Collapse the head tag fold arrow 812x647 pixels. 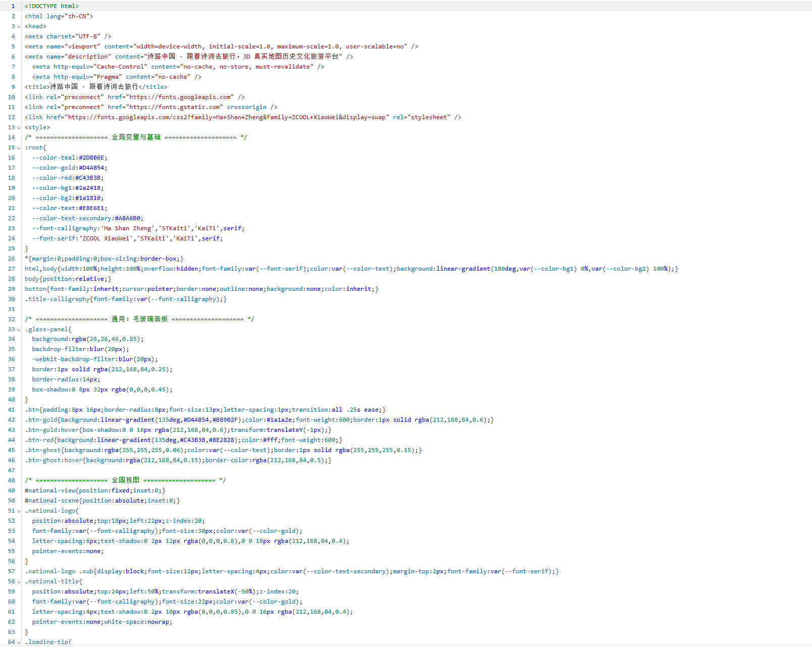click(19, 27)
